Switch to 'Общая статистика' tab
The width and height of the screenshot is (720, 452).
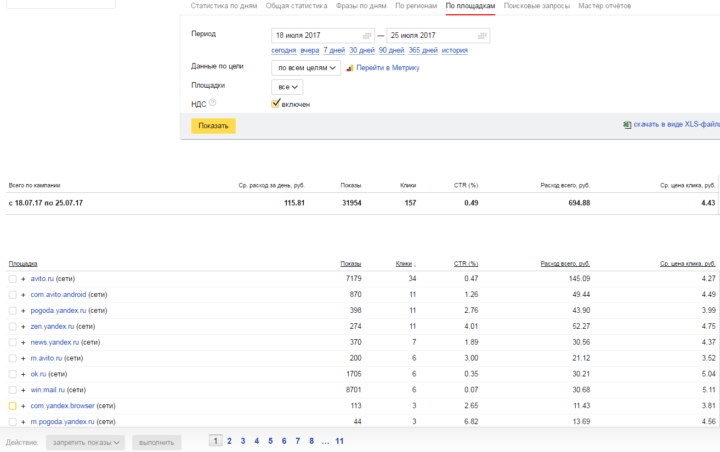296,6
